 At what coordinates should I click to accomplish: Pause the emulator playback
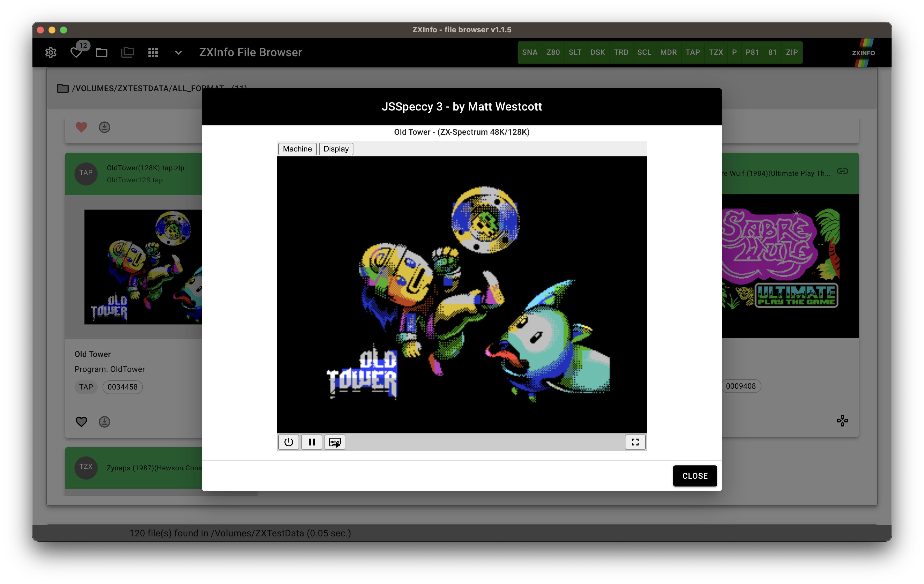click(312, 442)
